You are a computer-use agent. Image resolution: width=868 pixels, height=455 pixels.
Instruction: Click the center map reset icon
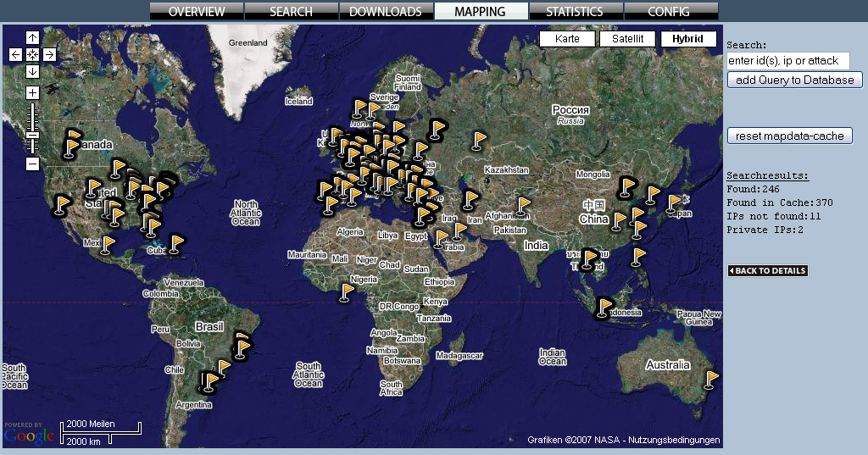pos(32,54)
